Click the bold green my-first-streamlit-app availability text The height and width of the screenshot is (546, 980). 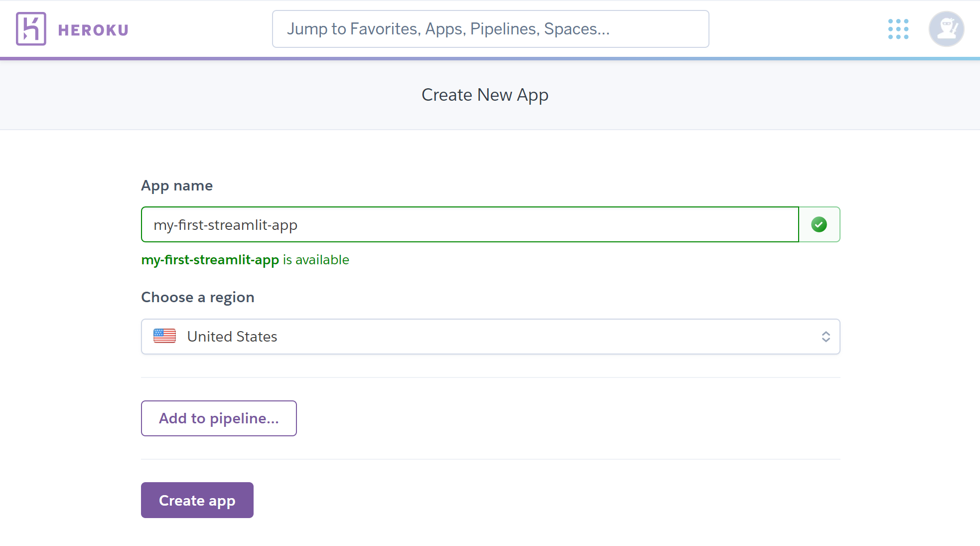pyautogui.click(x=210, y=260)
